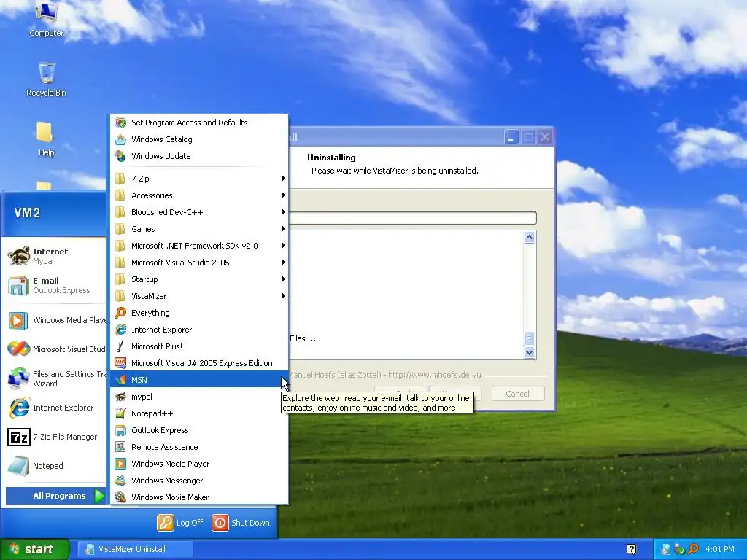
Task: Launch Windows Update from its icon
Action: (120, 156)
